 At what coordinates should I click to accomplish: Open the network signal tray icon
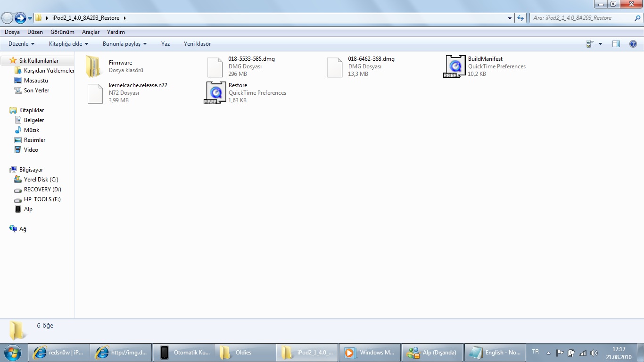click(583, 353)
